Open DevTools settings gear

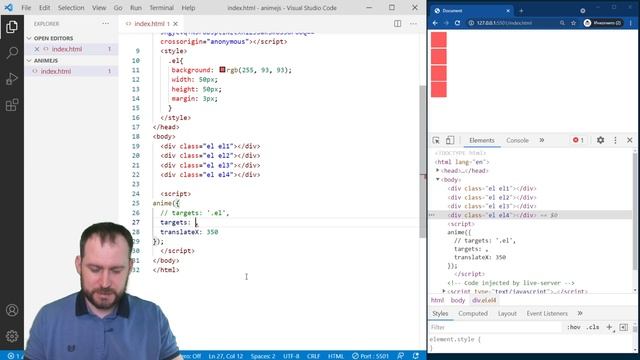pyautogui.click(x=600, y=140)
